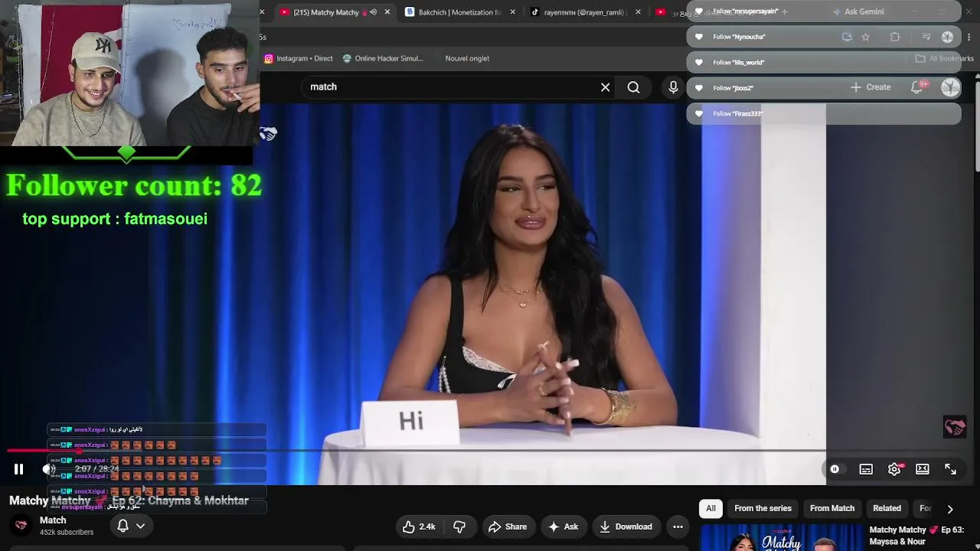Click the Ask button below the video

(x=563, y=527)
